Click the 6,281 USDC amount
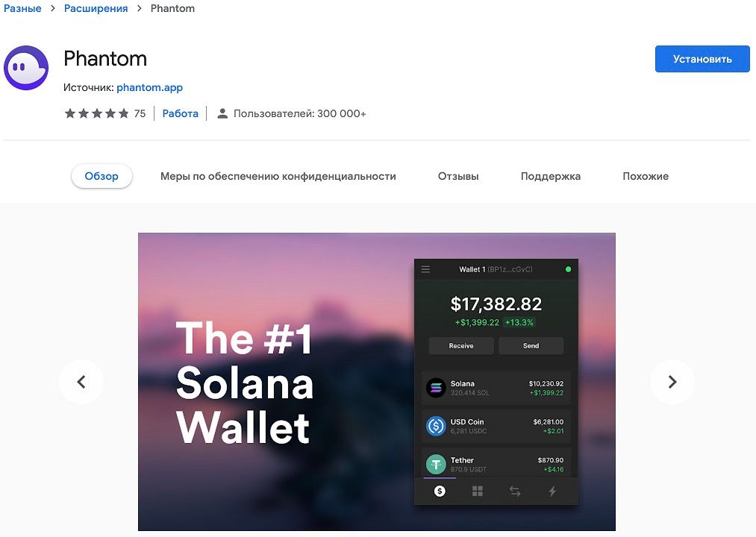This screenshot has height=537, width=756. 468,431
